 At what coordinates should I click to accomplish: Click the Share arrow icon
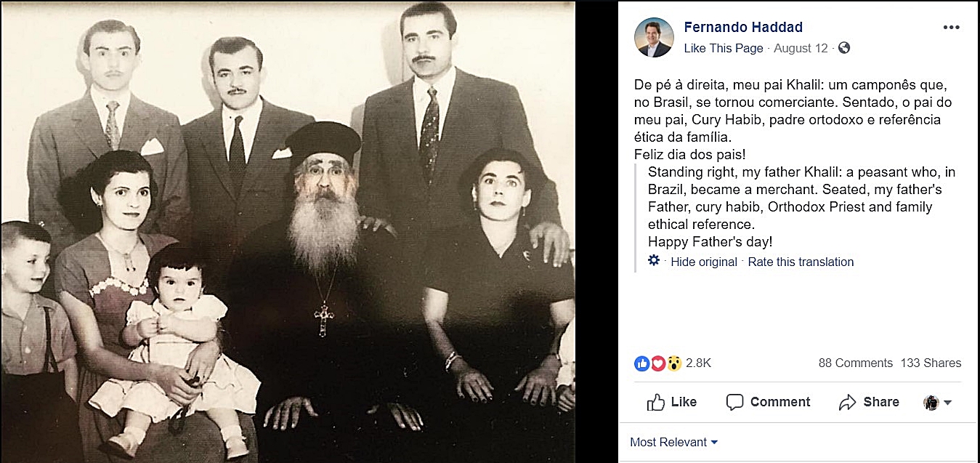pos(847,402)
